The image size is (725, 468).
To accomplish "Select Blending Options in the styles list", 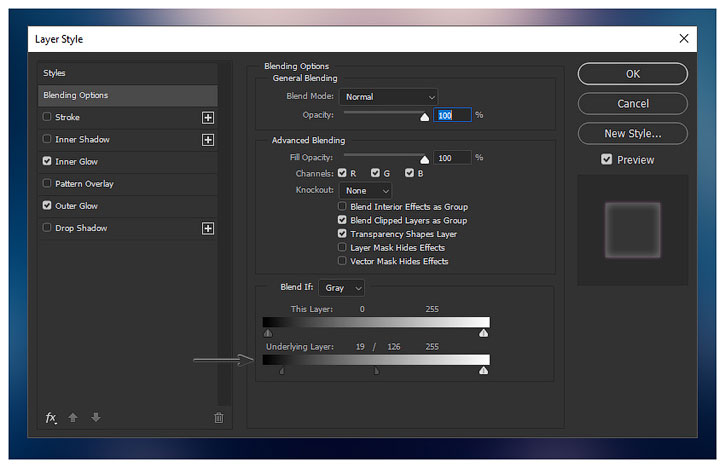I will pos(128,95).
